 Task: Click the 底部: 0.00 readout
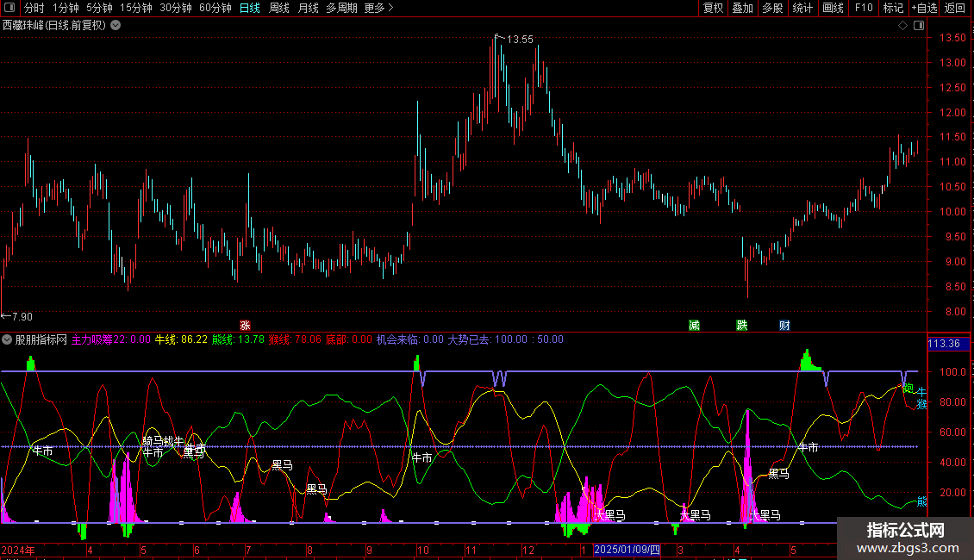(349, 339)
